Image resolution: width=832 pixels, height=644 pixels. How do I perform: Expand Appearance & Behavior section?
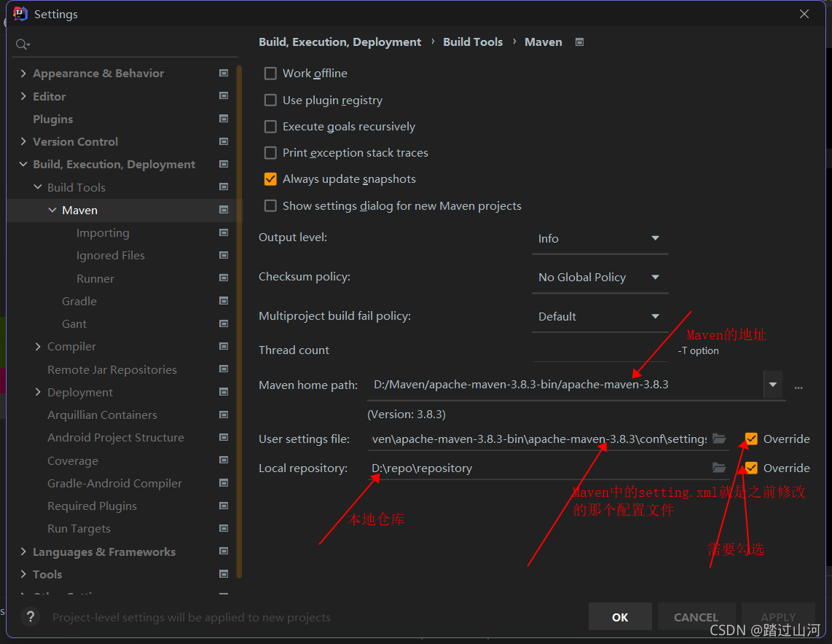tap(23, 73)
